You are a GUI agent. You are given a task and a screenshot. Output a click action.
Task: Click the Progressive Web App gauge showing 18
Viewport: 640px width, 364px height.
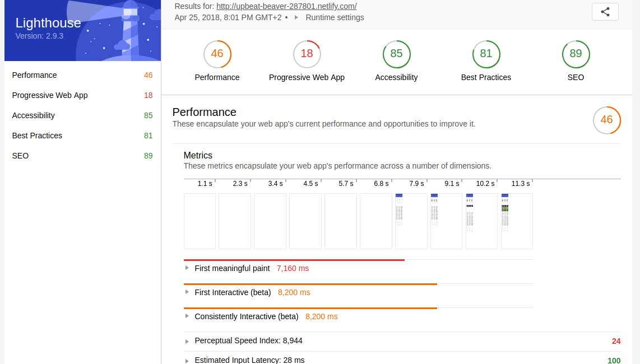click(307, 54)
